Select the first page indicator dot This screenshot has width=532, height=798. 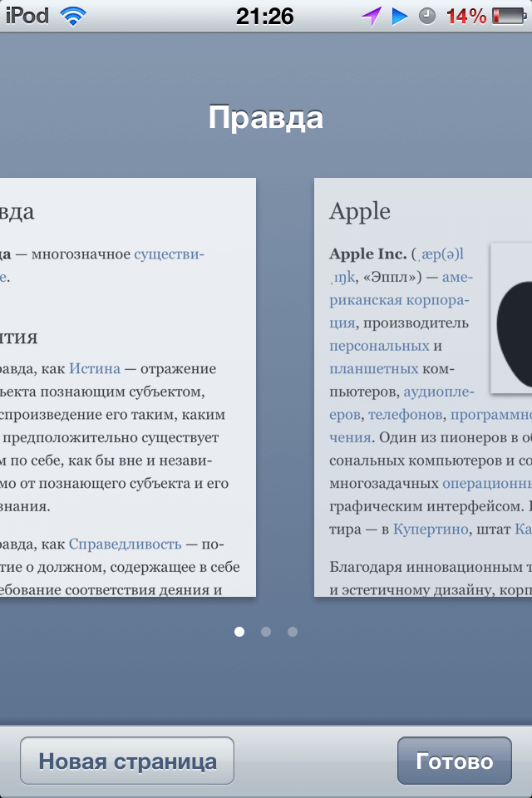click(239, 632)
